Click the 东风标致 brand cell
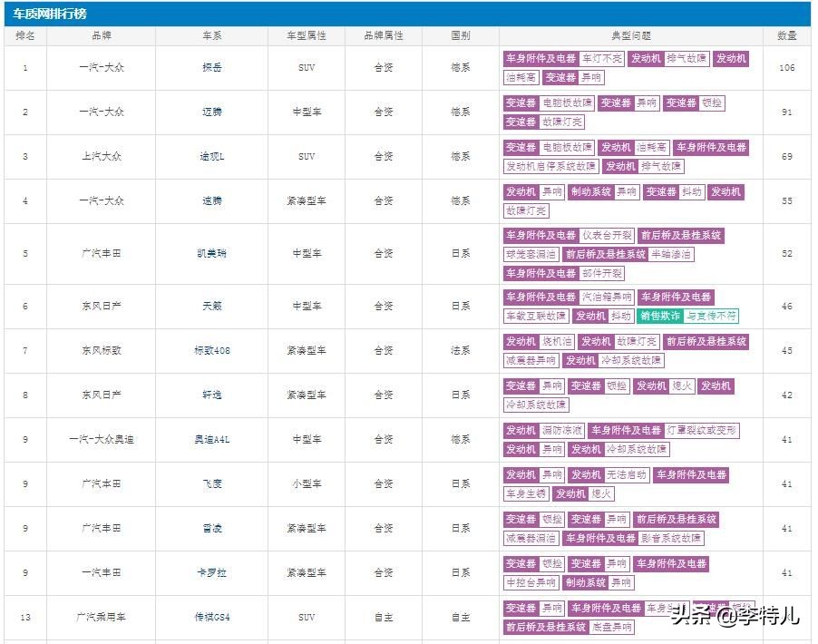This screenshot has height=644, width=818. click(102, 351)
